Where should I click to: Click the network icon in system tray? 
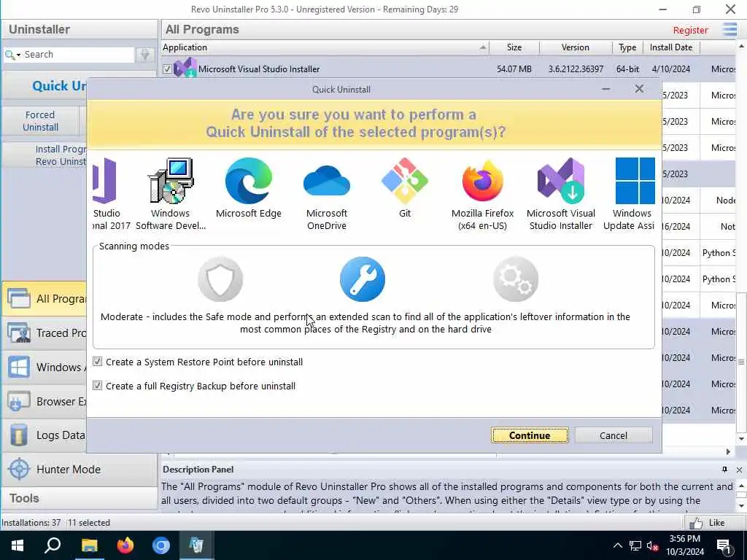pos(635,545)
